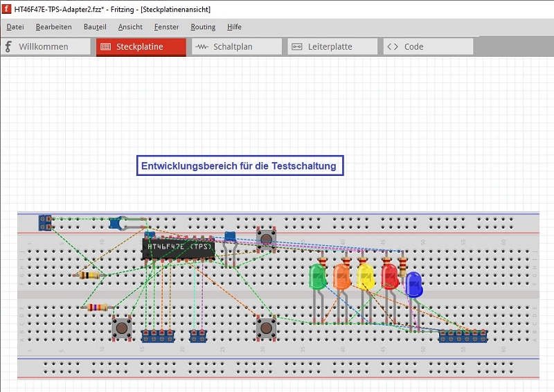This screenshot has height=392, width=554.
Task: Open the Datei menu
Action: [15, 27]
